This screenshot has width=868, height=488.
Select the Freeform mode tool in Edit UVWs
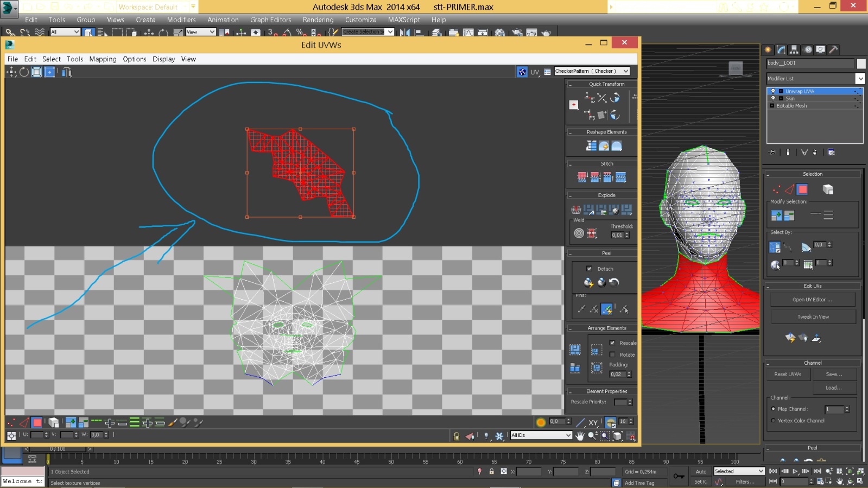point(49,72)
